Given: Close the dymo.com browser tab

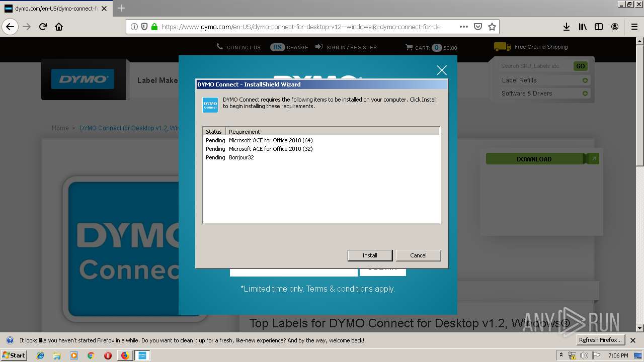Looking at the screenshot, I should [104, 9].
